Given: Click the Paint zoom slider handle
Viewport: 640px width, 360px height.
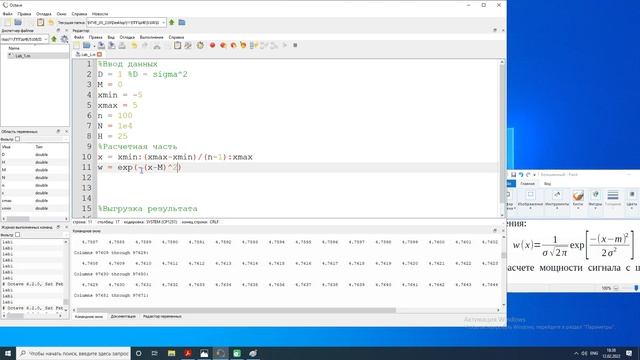Looking at the screenshot, I should click(x=636, y=288).
